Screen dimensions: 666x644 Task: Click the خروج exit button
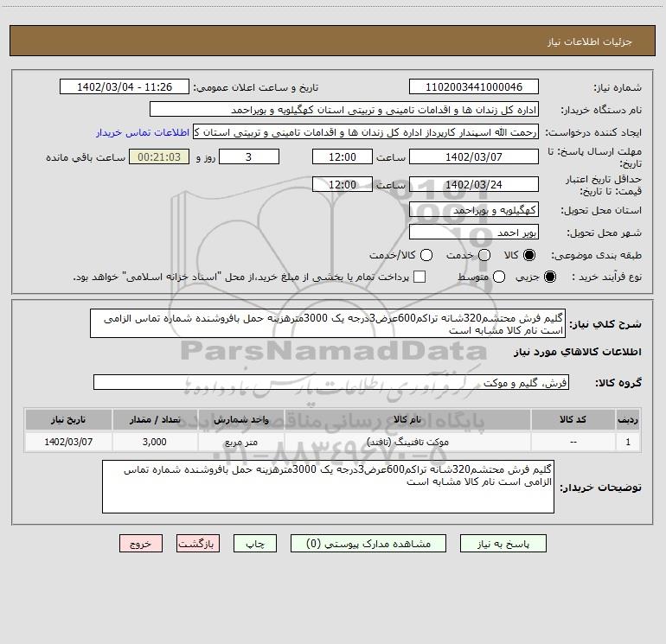click(x=141, y=544)
